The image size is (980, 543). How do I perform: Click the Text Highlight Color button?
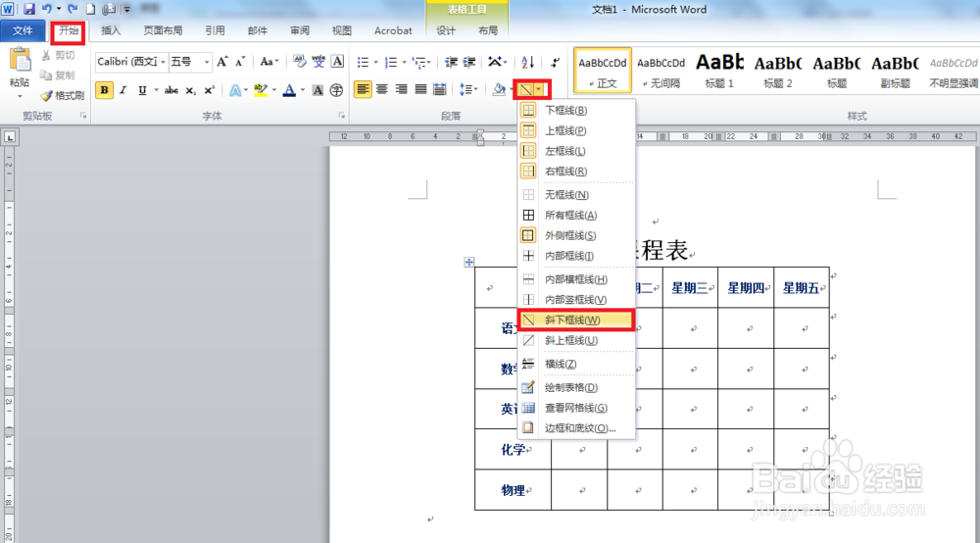coord(261,90)
